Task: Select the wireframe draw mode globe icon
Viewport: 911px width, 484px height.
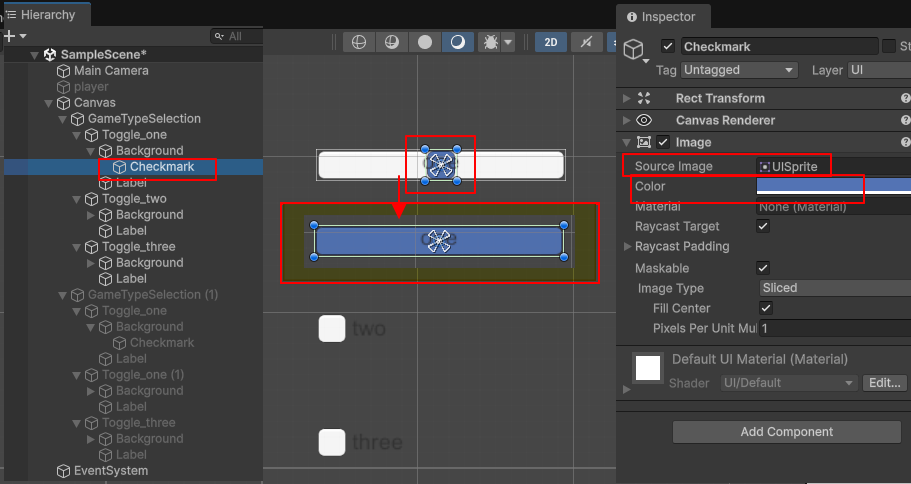Action: click(x=359, y=42)
